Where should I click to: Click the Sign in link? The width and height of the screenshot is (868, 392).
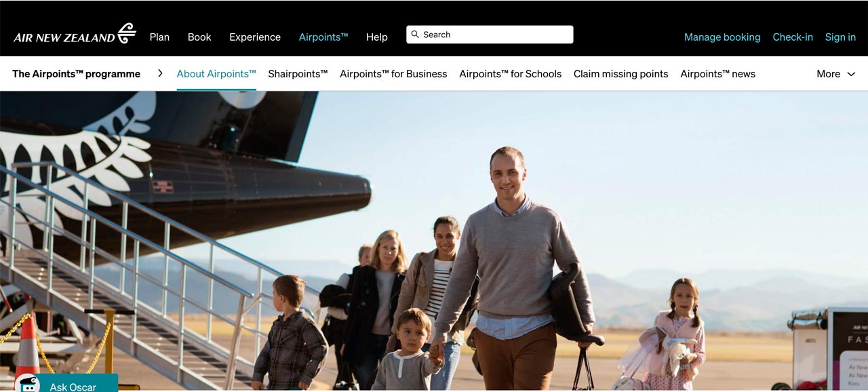click(x=840, y=37)
